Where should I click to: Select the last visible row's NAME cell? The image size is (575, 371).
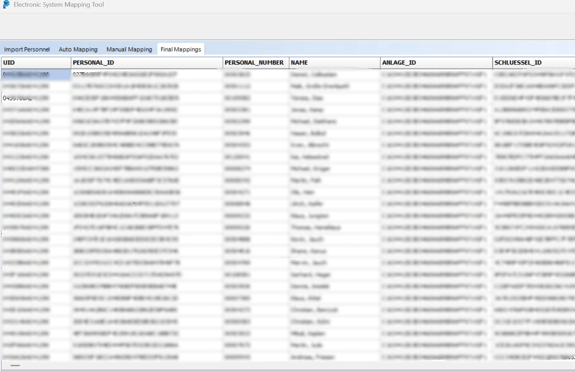[334, 357]
